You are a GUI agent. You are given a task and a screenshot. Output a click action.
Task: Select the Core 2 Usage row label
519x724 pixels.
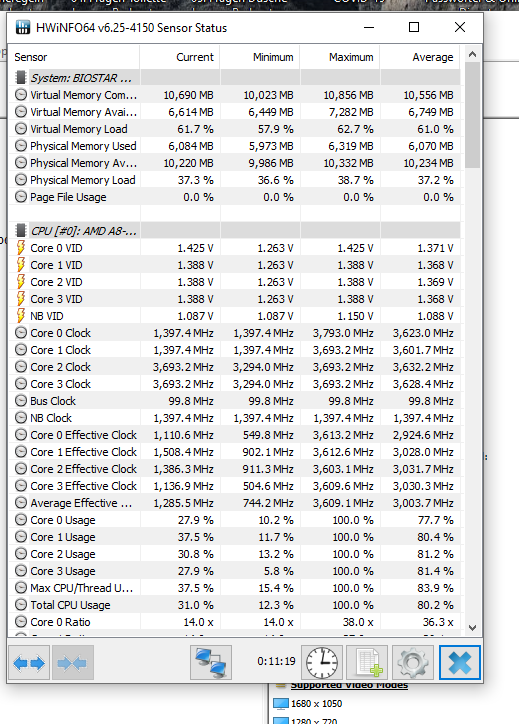[x=63, y=554]
